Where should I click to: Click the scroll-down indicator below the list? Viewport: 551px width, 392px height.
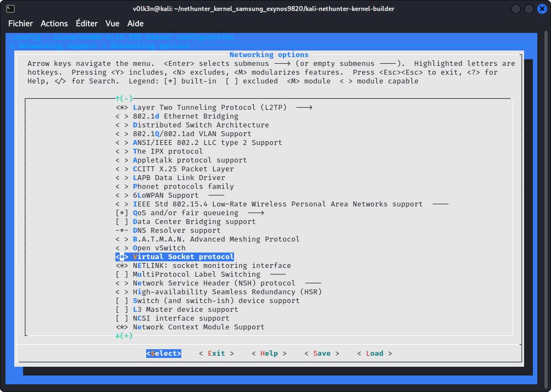coord(124,336)
